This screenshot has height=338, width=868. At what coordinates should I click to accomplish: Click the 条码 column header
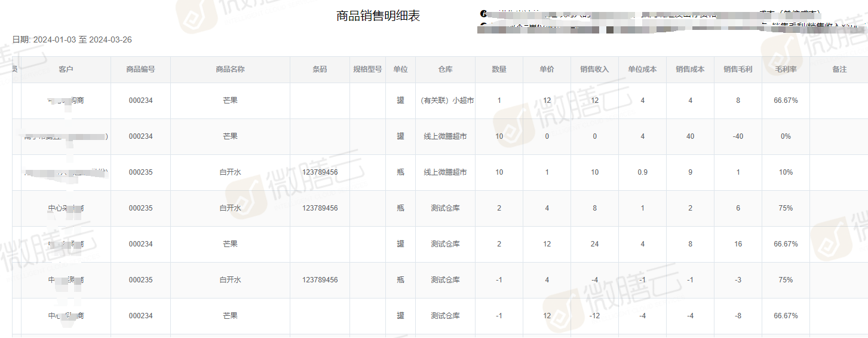coord(320,69)
